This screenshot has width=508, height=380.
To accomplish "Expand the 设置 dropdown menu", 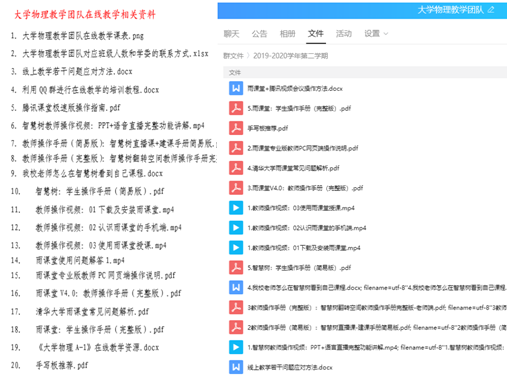I will [376, 34].
